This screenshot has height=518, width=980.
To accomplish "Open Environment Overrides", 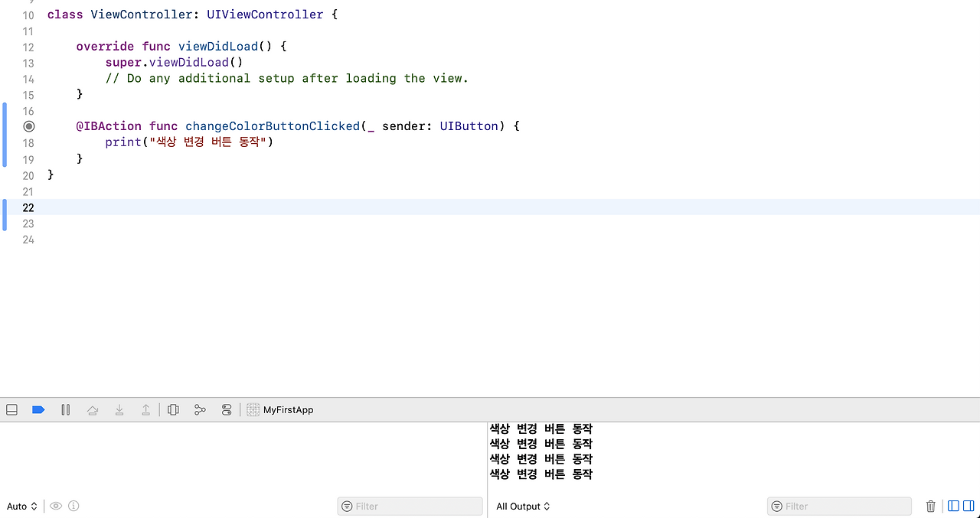I will coord(227,410).
